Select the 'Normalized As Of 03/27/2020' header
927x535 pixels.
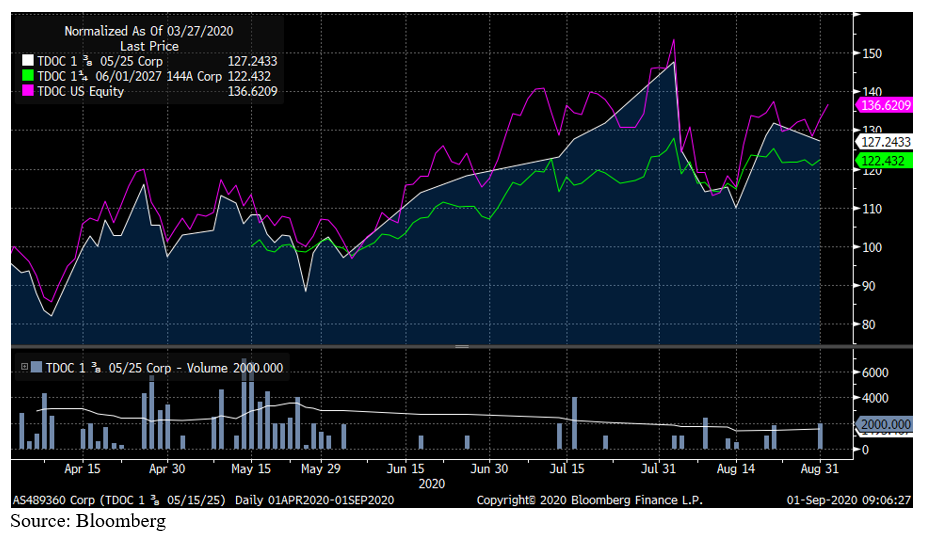point(148,31)
